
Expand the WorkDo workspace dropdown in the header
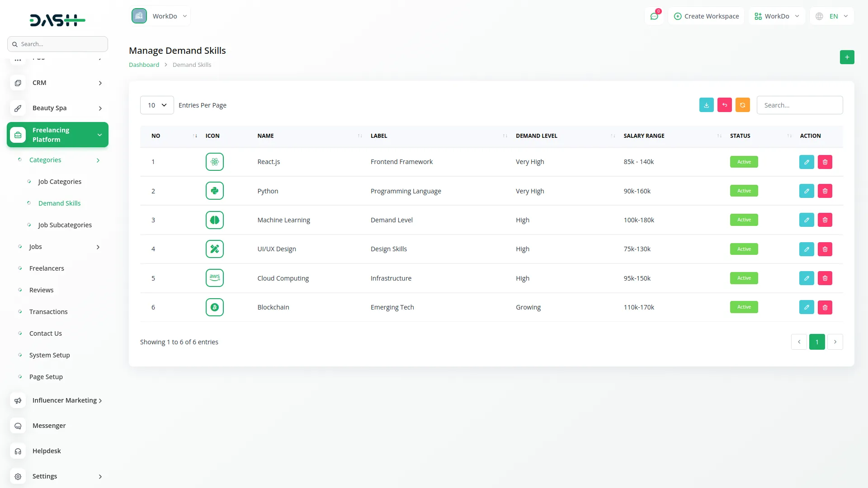[776, 16]
